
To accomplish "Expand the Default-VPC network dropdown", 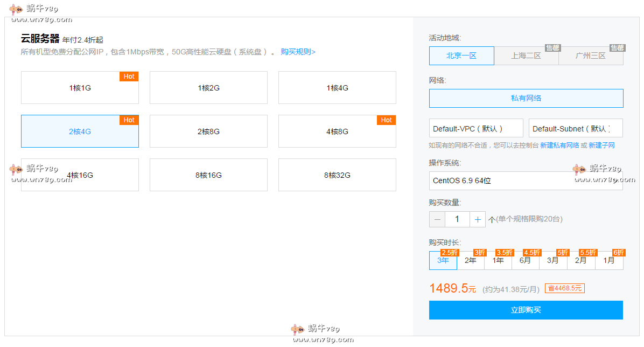I will [476, 129].
